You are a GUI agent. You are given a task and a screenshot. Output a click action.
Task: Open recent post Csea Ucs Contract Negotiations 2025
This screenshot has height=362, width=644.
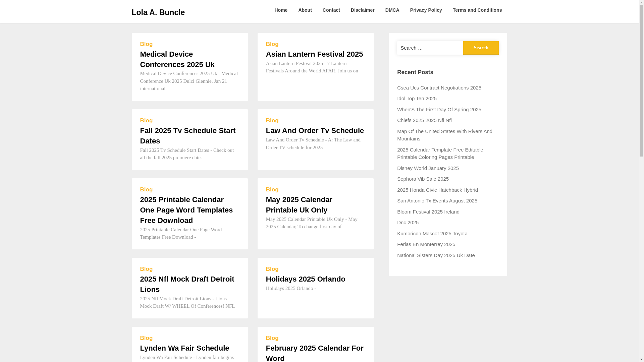click(x=439, y=88)
